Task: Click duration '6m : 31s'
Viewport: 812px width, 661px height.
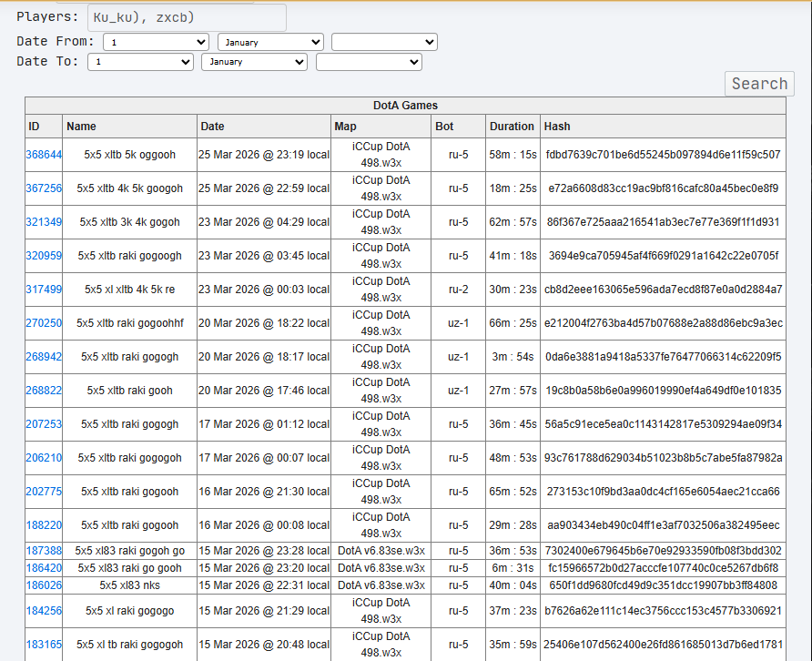Action: click(x=513, y=568)
